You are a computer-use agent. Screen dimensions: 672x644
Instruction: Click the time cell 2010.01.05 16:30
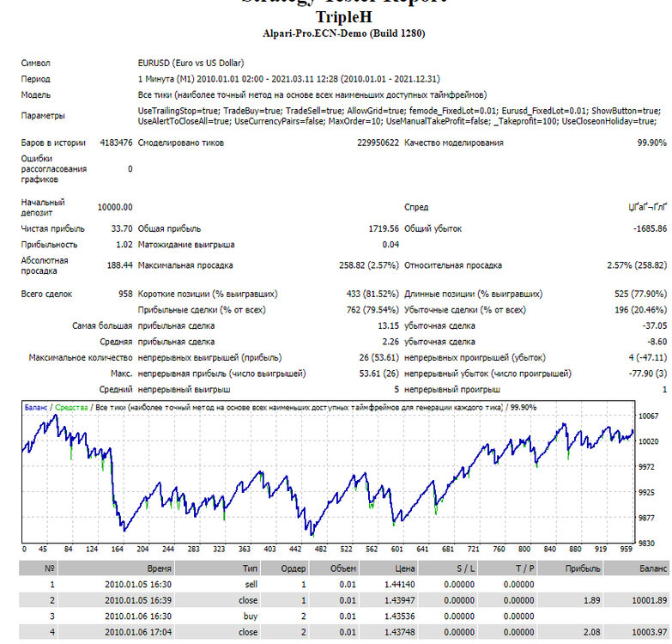click(x=138, y=585)
